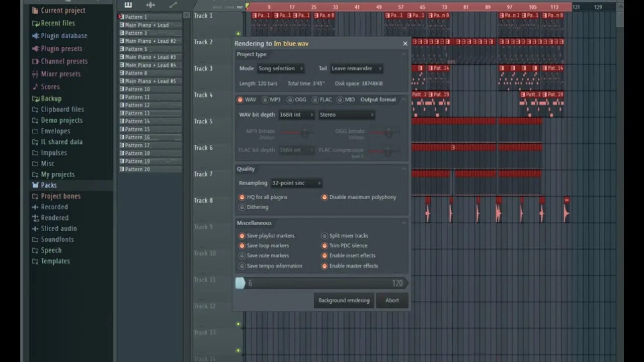The height and width of the screenshot is (362, 644).
Task: Click the OGG bitrate slider
Action: (385, 132)
